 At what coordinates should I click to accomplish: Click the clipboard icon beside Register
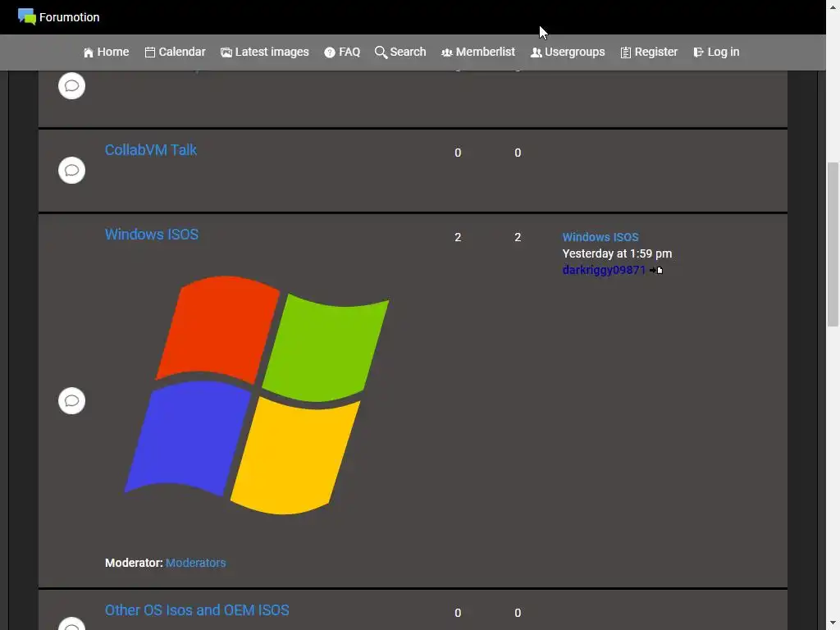626,52
